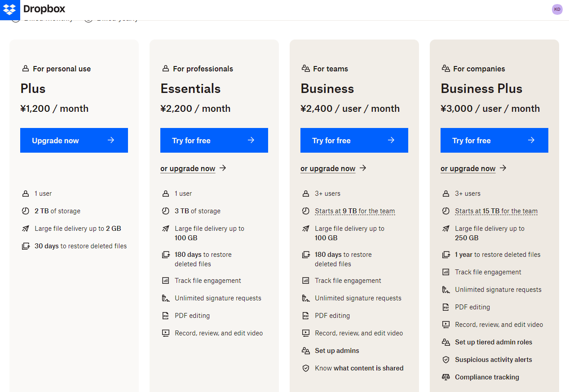The image size is (569, 392).
Task: Click signature icon in Business plan
Action: pos(306,298)
